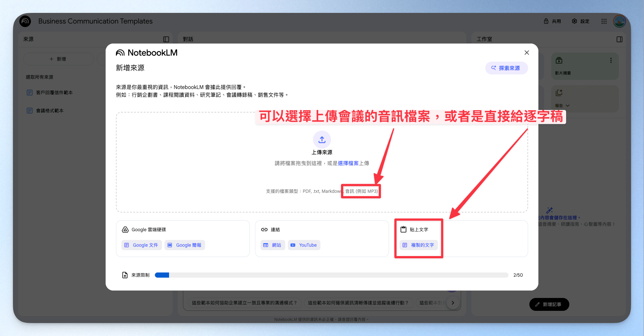Open the Google apps grid icon
This screenshot has width=644, height=336.
point(604,21)
